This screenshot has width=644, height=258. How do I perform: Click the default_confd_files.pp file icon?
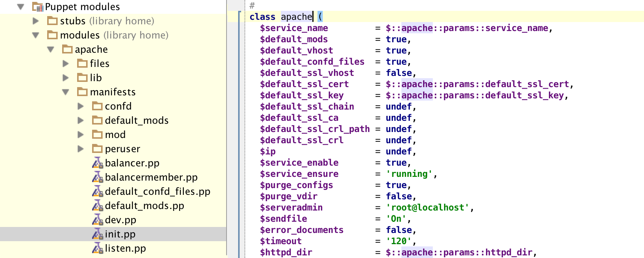(x=97, y=191)
